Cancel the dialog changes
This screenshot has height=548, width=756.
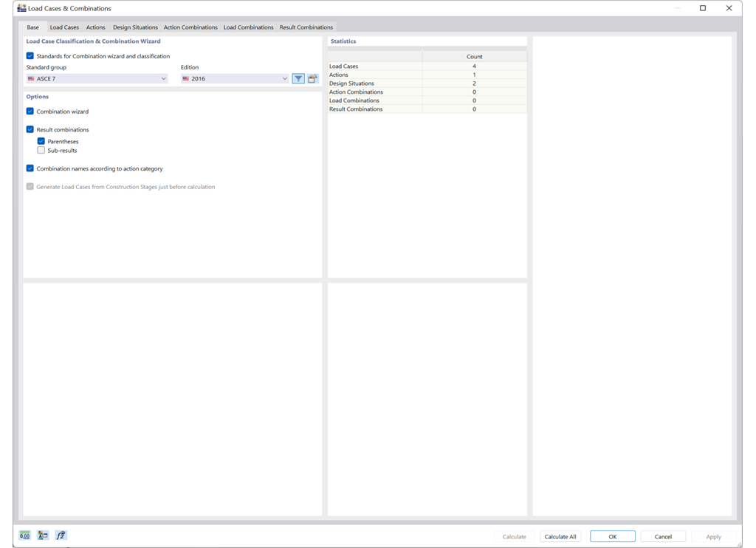662,536
